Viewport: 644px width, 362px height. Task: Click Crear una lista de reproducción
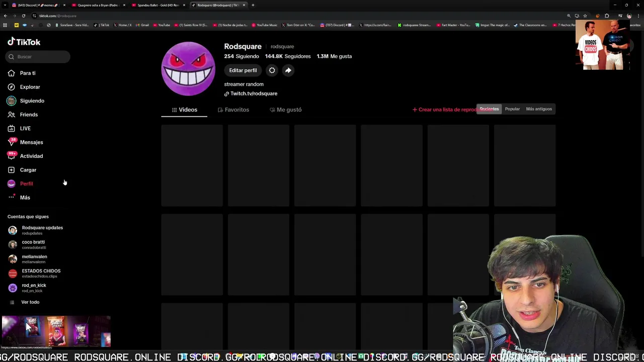tap(444, 110)
